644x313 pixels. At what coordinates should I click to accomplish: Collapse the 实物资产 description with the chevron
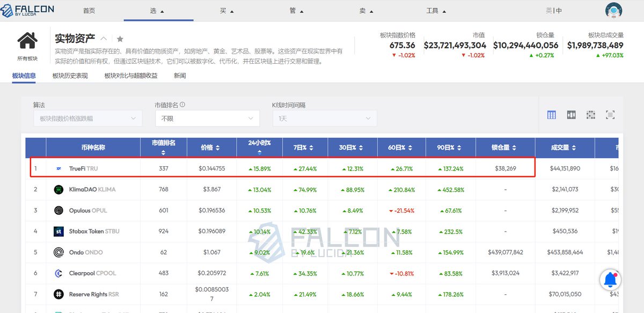104,39
